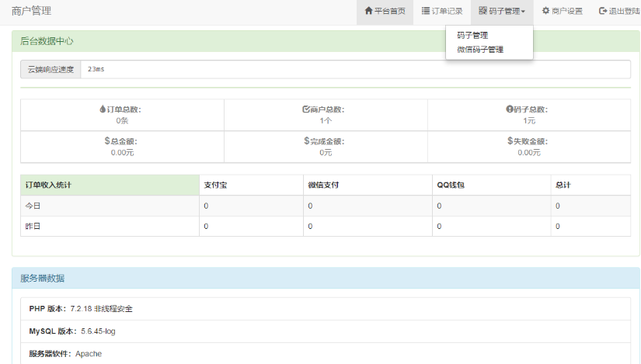Click the 退出登陆 logout link
The height and width of the screenshot is (364, 641).
[x=619, y=11]
